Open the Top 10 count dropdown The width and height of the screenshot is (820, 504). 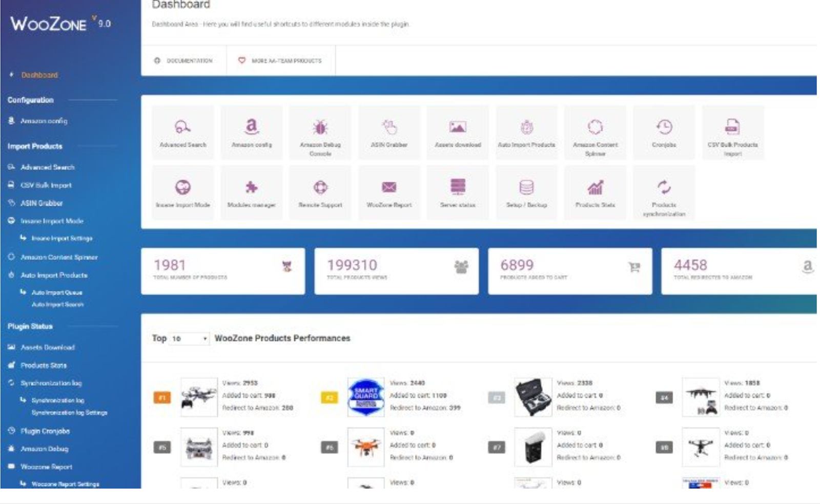[x=189, y=339]
